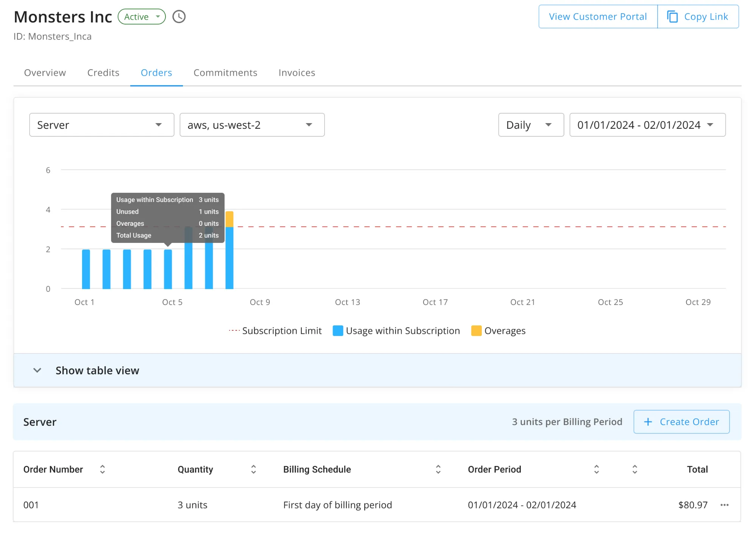
Task: Switch to the Credits tab
Action: pos(103,72)
